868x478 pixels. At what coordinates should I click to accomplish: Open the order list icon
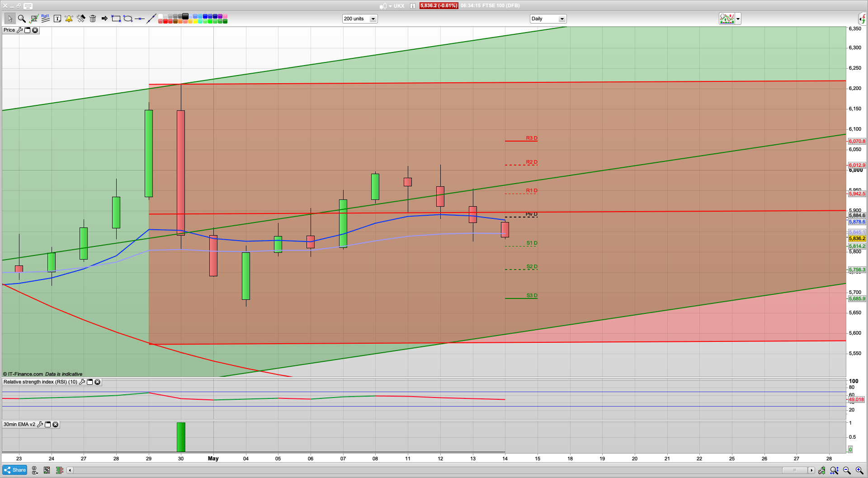coord(47,470)
